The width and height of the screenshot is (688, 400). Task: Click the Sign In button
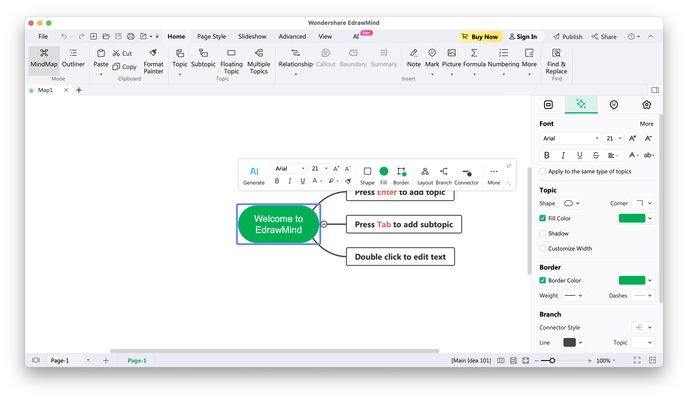523,37
